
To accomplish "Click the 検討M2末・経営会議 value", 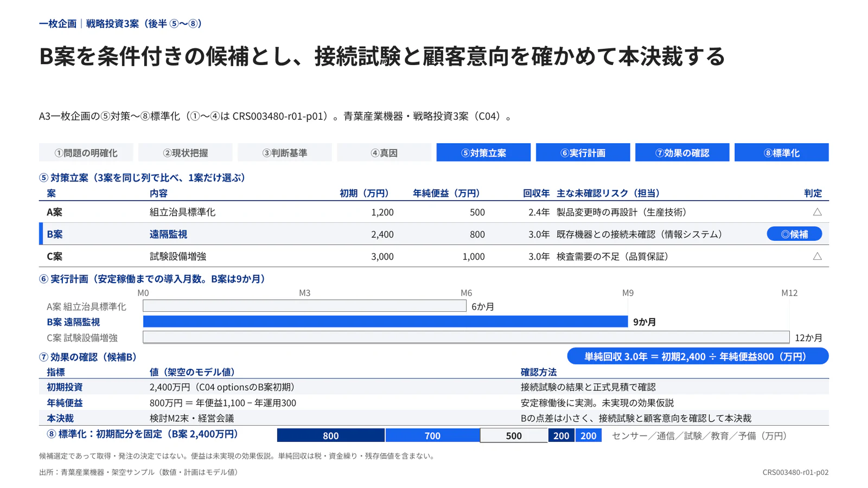I will click(192, 418).
